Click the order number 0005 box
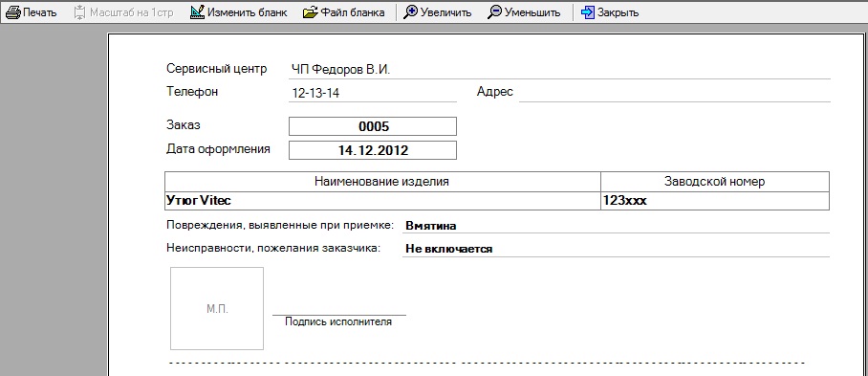The image size is (868, 376). coord(373,126)
